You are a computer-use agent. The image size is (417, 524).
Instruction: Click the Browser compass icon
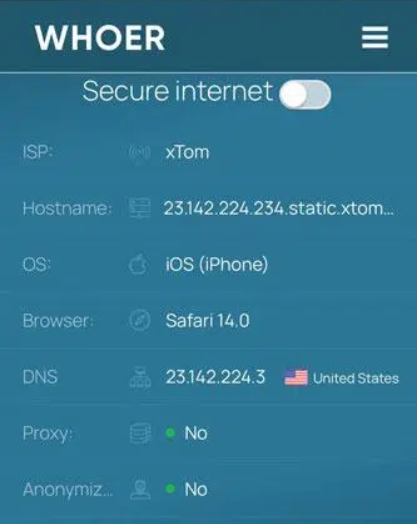pyautogui.click(x=139, y=320)
